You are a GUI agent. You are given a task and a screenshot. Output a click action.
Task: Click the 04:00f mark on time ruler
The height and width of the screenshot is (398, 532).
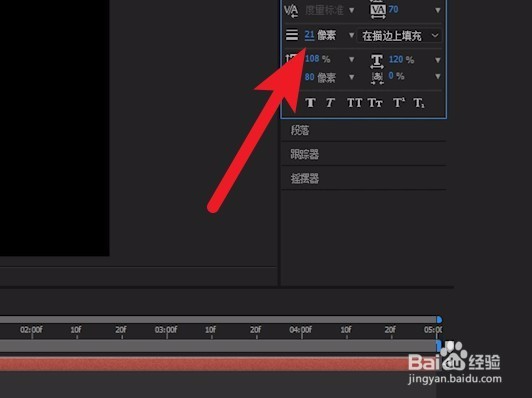click(x=301, y=330)
